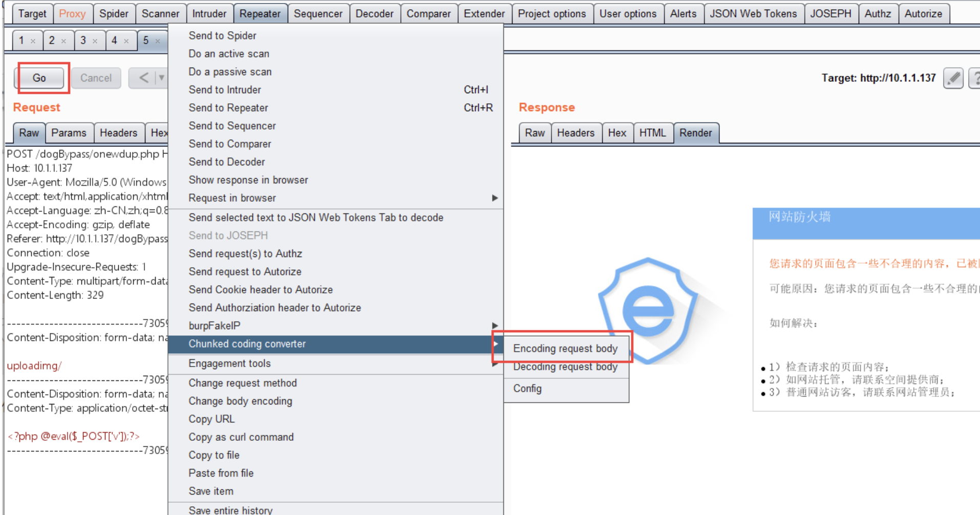Image resolution: width=980 pixels, height=515 pixels.
Task: Open the JSON Web Tokens tab
Action: point(754,14)
